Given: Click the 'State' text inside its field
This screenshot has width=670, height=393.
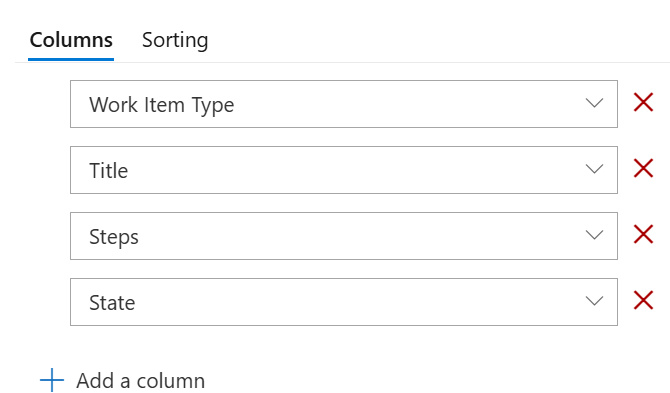Looking at the screenshot, I should click(112, 303).
